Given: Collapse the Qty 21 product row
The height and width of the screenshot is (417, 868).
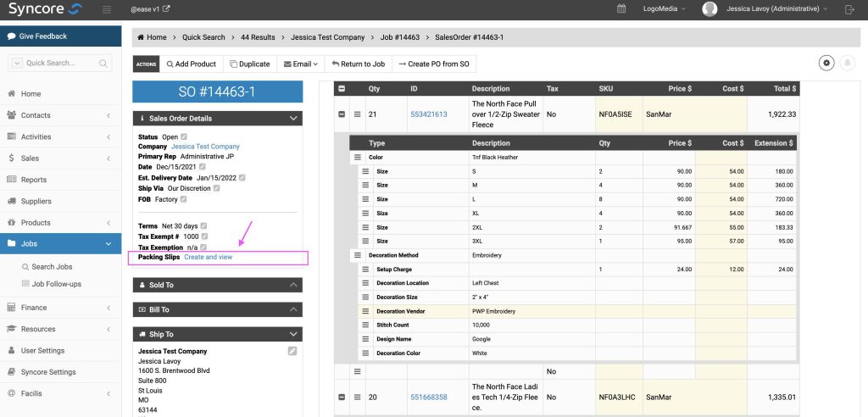Looking at the screenshot, I should tap(342, 114).
